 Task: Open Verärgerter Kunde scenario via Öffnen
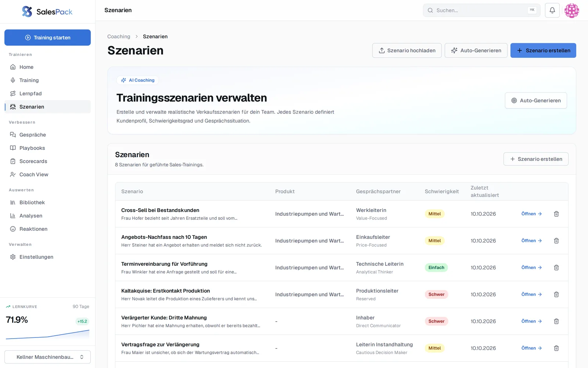(x=532, y=321)
